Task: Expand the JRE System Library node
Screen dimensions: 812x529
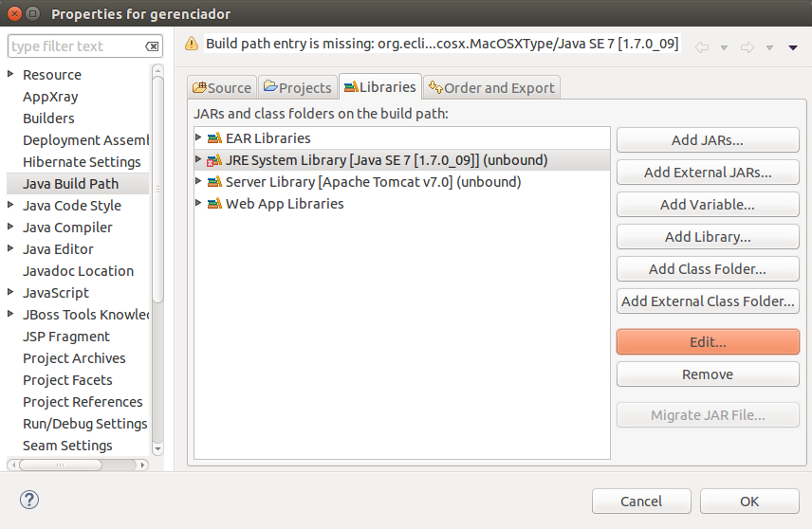Action: (x=198, y=159)
